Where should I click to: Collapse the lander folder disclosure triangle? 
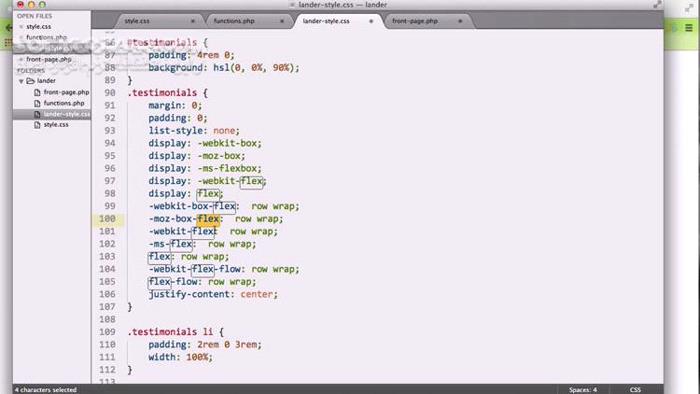point(21,81)
